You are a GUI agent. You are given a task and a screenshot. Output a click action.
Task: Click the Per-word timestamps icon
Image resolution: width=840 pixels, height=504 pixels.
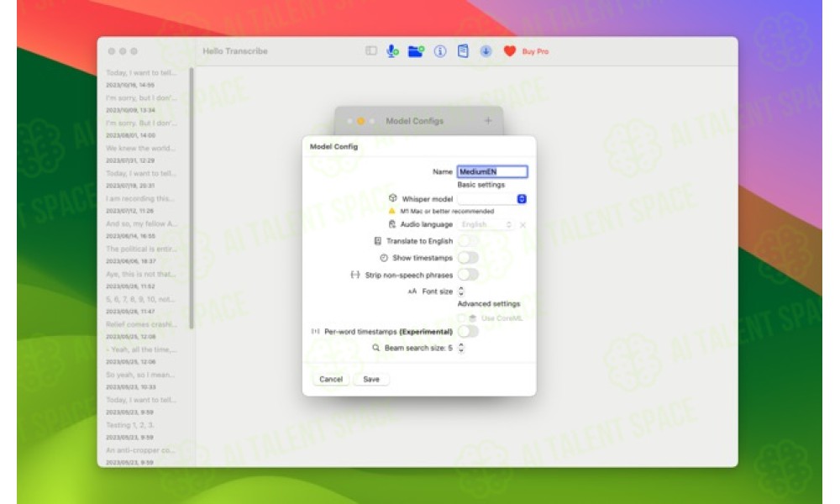316,332
